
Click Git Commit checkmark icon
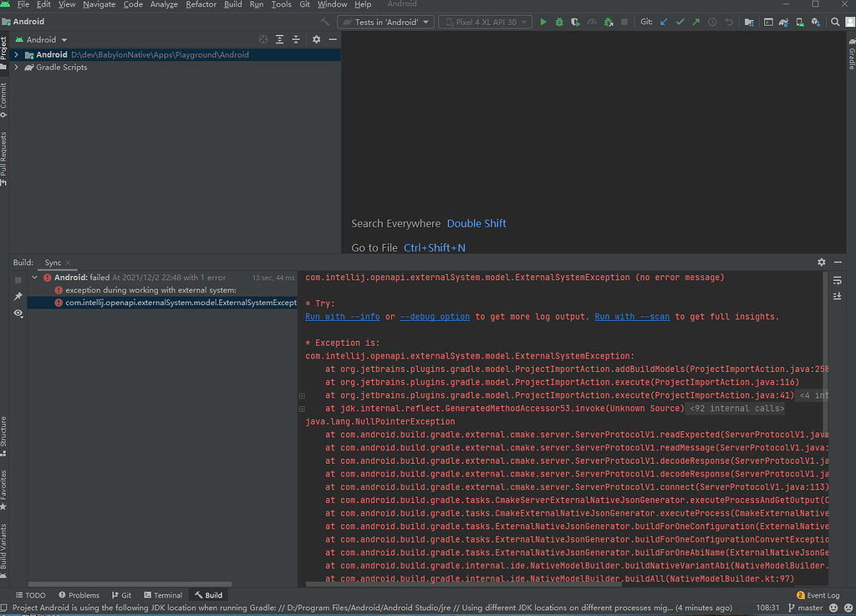coord(680,23)
